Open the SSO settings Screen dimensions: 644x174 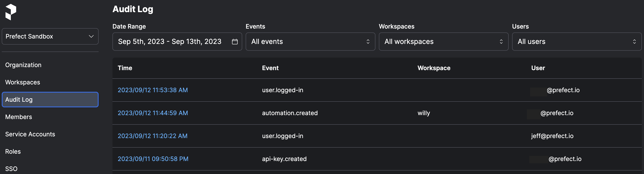[11, 169]
